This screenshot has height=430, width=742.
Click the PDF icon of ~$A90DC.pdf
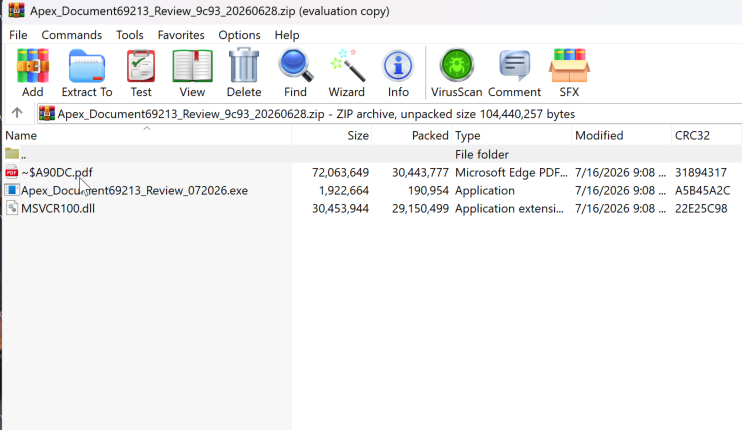[12, 172]
